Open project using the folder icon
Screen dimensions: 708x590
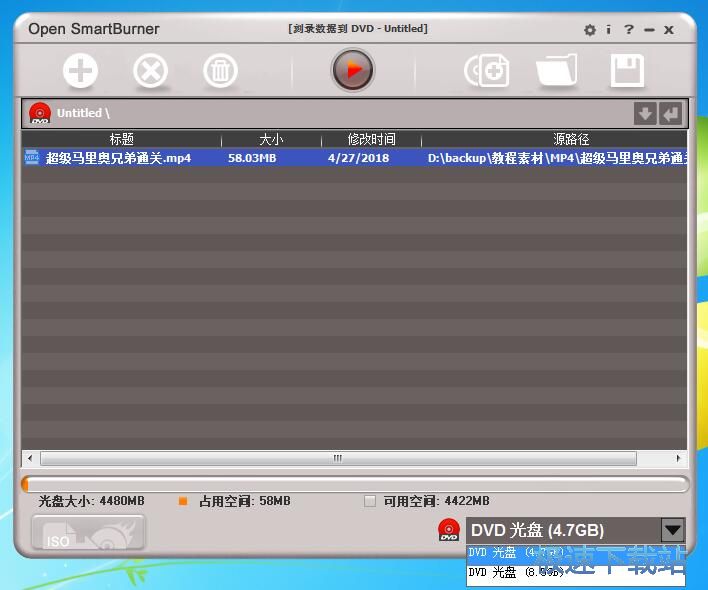(x=557, y=71)
